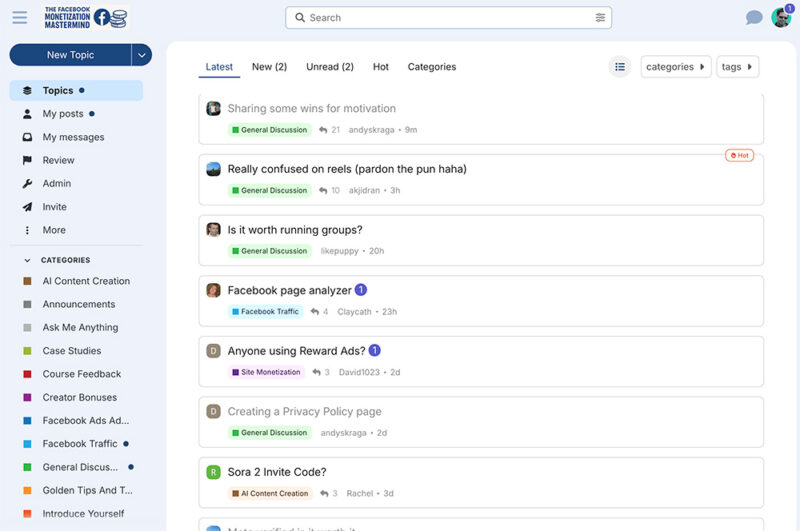Switch to the New (2) tab
800x531 pixels.
coord(269,67)
